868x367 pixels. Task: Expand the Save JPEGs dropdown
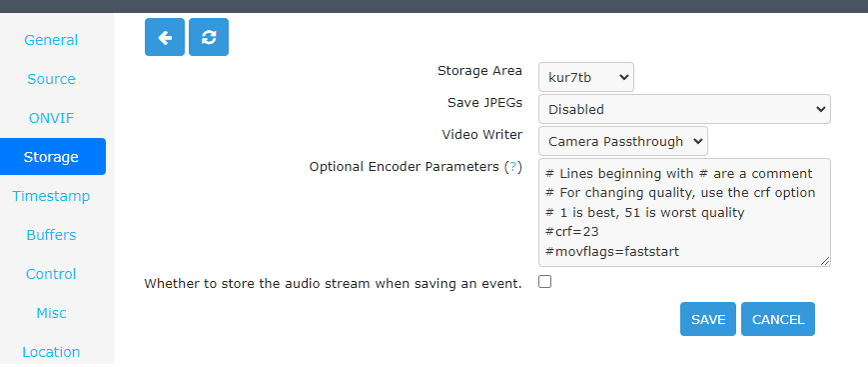pyautogui.click(x=684, y=109)
